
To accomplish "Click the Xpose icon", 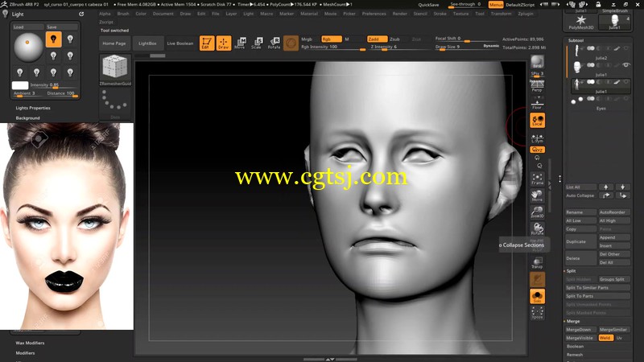I will pyautogui.click(x=537, y=313).
